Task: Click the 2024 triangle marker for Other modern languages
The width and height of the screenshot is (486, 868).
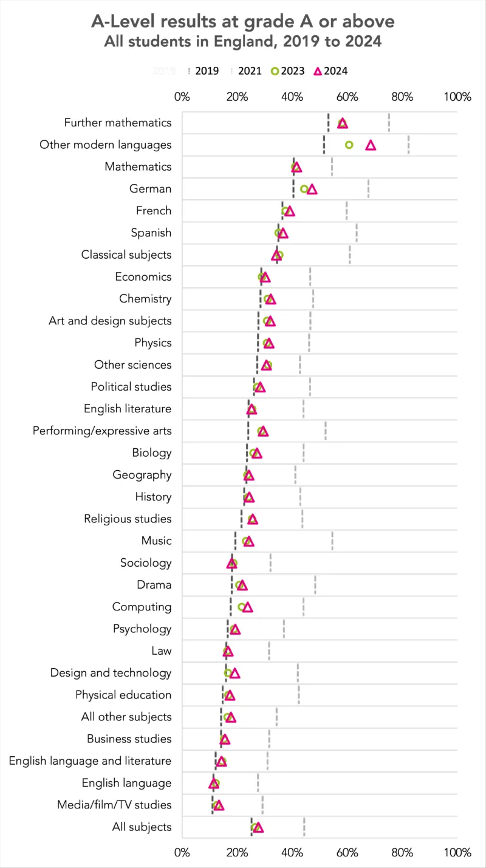Action: pyautogui.click(x=371, y=145)
